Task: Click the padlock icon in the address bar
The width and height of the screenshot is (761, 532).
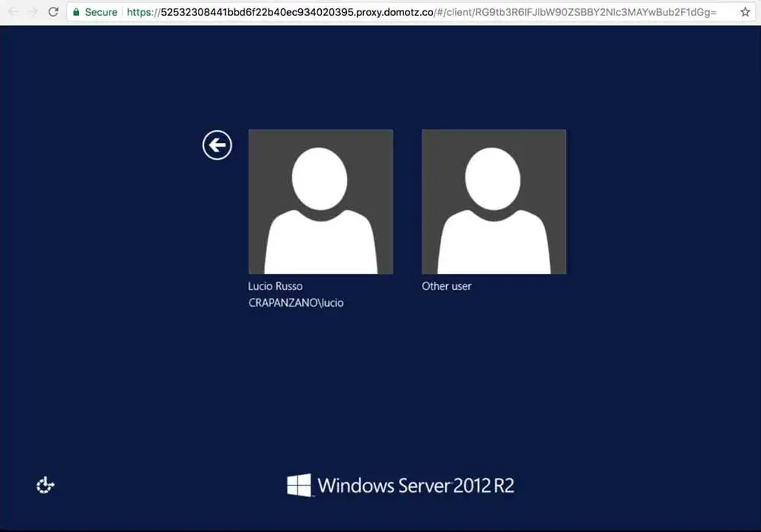Action: point(75,12)
